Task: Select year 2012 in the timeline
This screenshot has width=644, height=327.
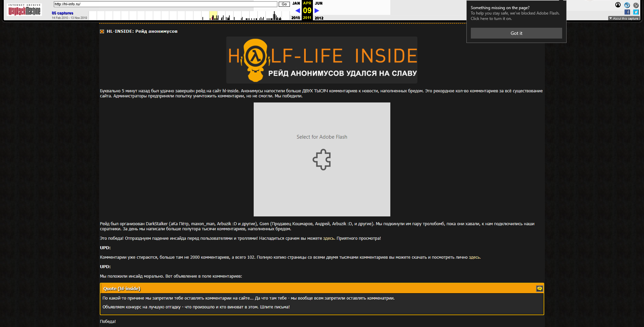Action: pyautogui.click(x=319, y=18)
